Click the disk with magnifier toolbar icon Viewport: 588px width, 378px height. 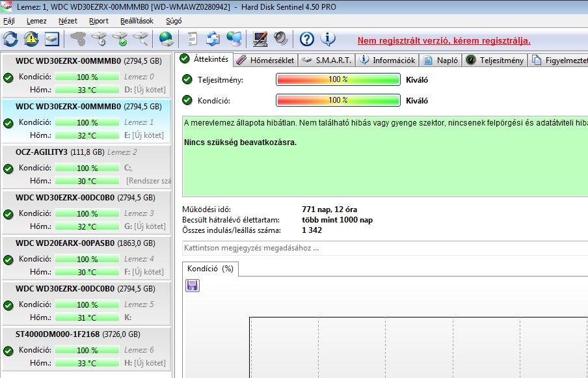pos(140,38)
